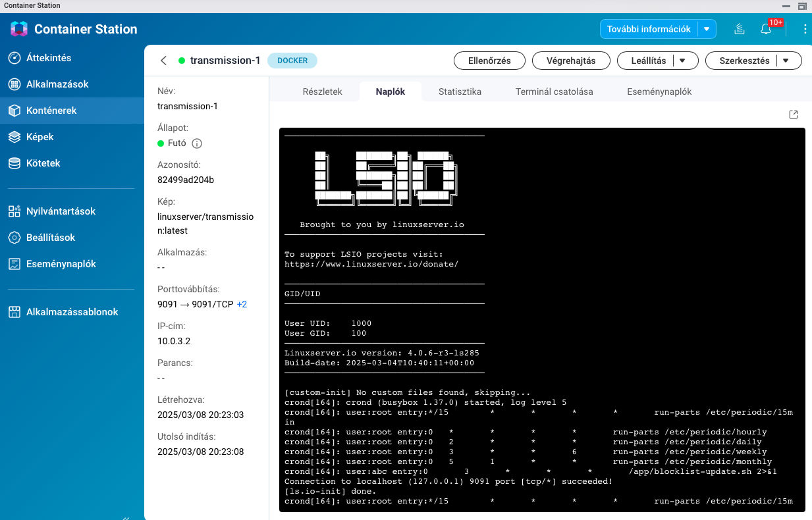Open the background tasks stack icon
812x520 pixels.
point(740,29)
